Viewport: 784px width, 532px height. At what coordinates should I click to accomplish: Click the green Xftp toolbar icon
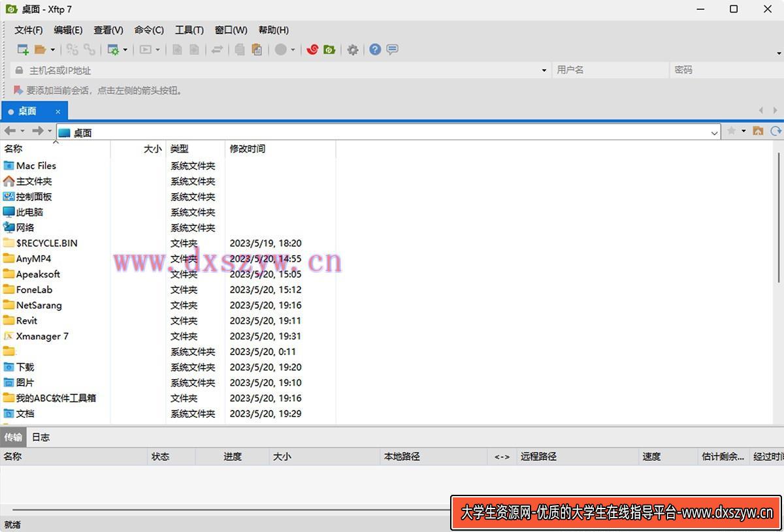329,50
